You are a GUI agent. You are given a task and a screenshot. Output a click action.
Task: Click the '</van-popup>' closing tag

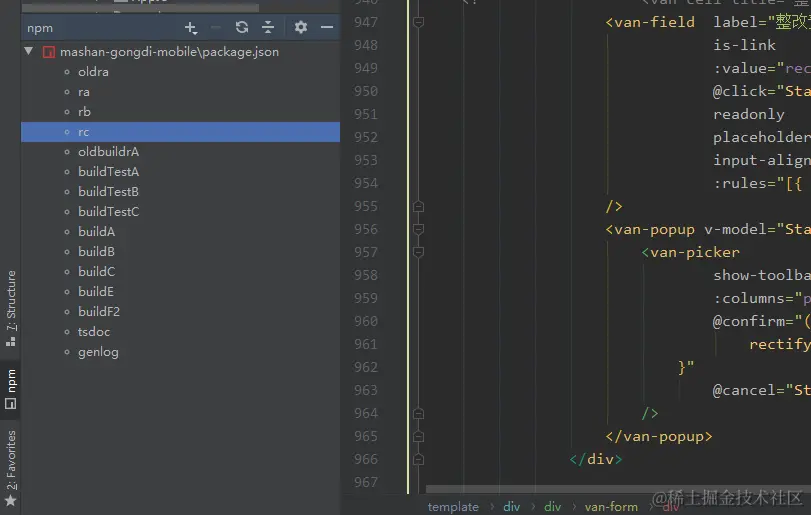(659, 436)
